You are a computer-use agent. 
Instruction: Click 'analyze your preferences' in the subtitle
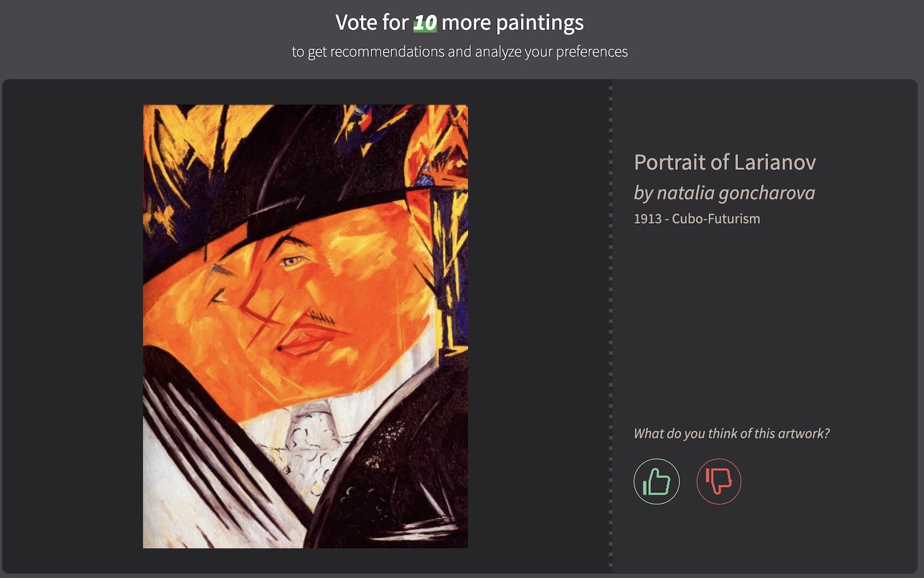click(552, 51)
